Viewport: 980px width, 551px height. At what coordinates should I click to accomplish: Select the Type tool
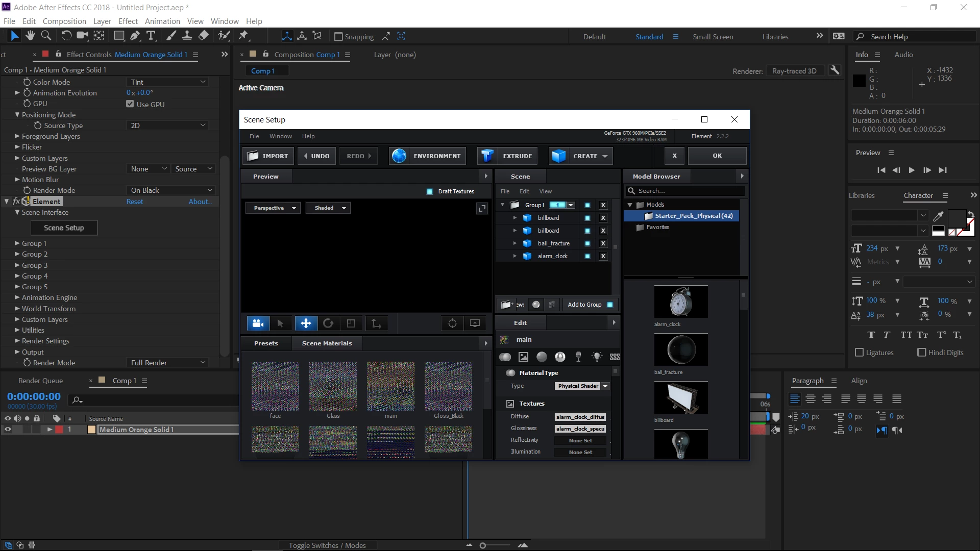151,36
